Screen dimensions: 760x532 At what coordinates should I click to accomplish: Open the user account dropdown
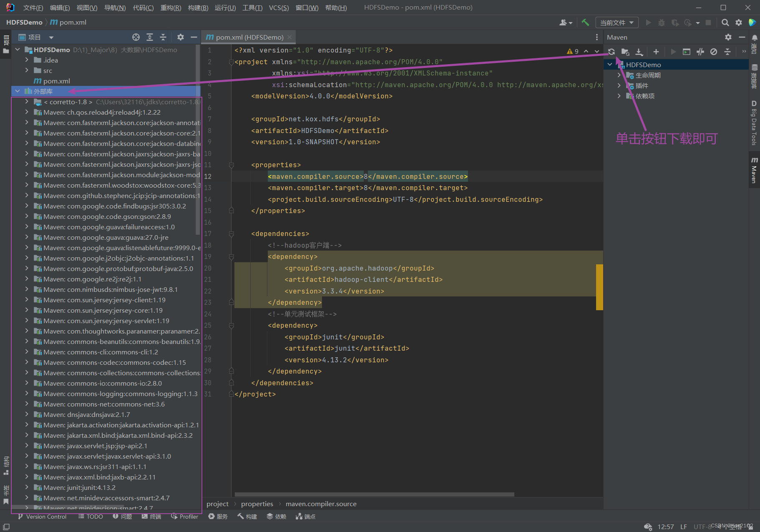[x=566, y=23]
